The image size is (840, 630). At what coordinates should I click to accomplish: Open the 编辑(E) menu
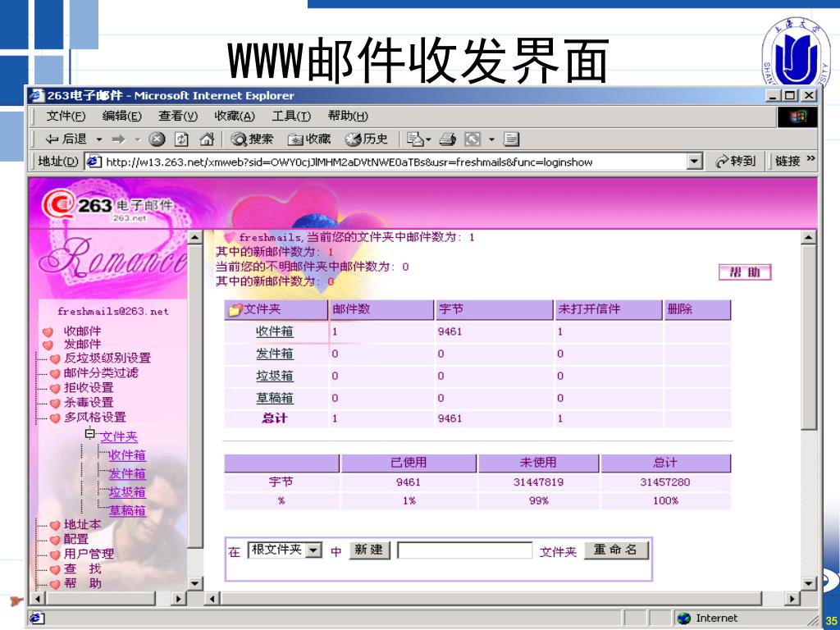pos(121,116)
